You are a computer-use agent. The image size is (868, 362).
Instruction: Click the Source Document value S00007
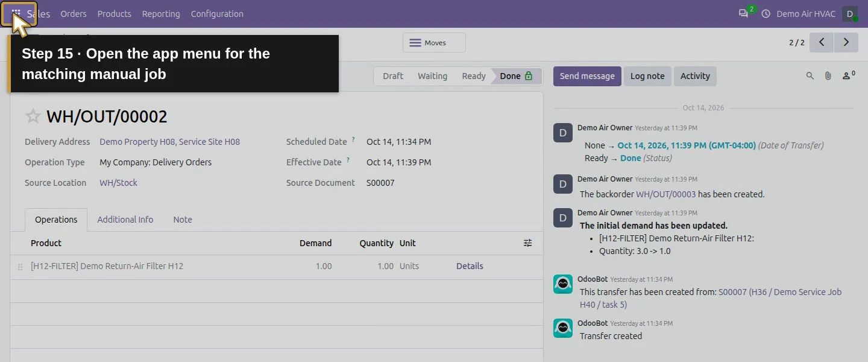pos(380,183)
